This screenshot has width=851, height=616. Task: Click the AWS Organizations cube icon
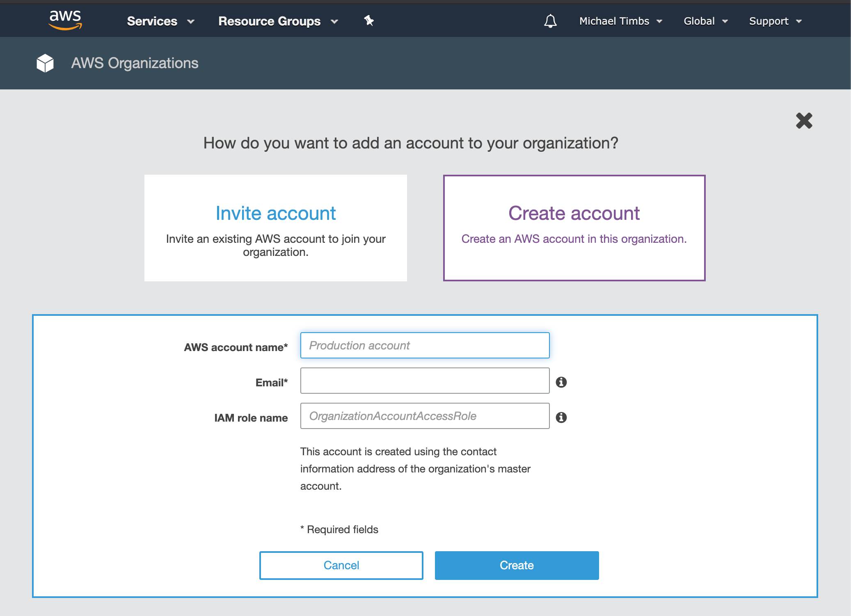45,63
